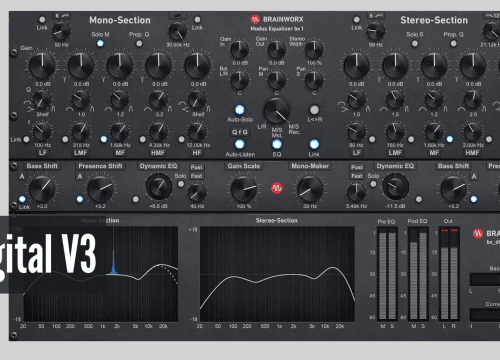Click the Mono-Section HF band label
The height and width of the screenshot is (360, 500).
coord(197,153)
